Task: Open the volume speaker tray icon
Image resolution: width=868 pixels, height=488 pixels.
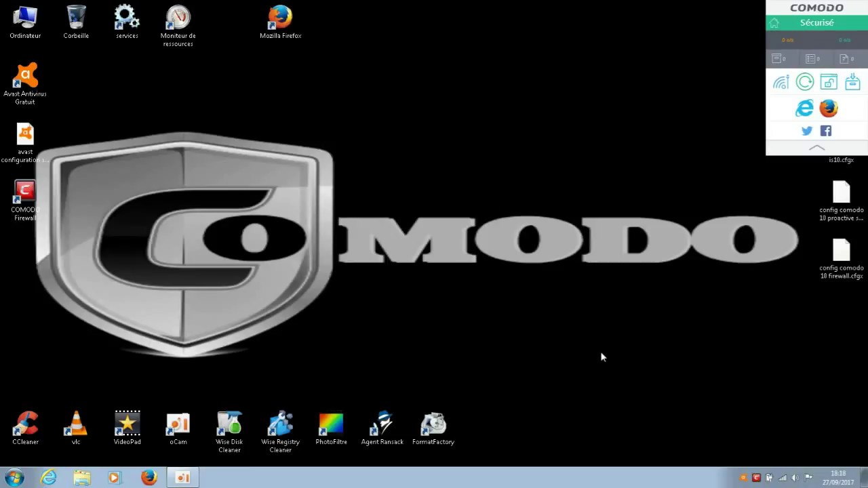Action: pyautogui.click(x=795, y=478)
